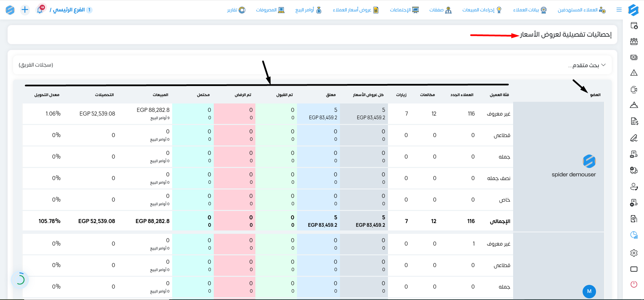Image resolution: width=644 pixels, height=300 pixels.
Task: Click the تم القبول column header
Action: (285, 95)
